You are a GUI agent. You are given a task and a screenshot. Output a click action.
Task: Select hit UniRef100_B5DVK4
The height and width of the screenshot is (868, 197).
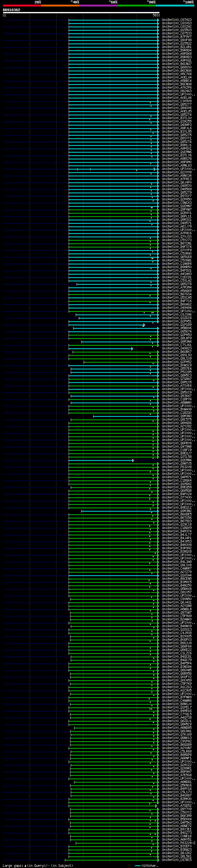tap(176, 819)
